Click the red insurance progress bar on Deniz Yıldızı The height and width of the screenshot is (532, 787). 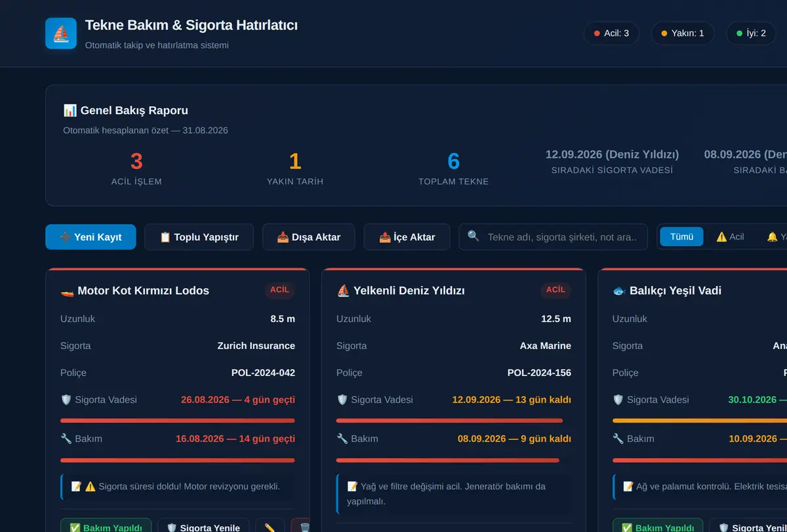tap(449, 420)
